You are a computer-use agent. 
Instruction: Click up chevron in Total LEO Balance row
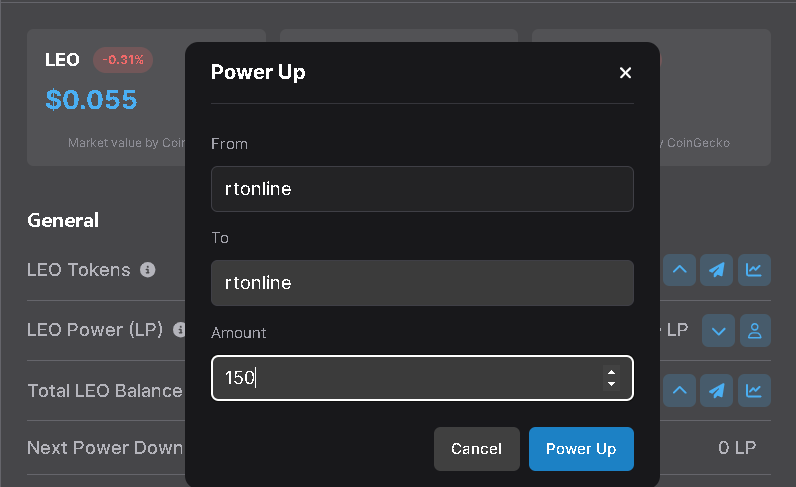click(679, 391)
